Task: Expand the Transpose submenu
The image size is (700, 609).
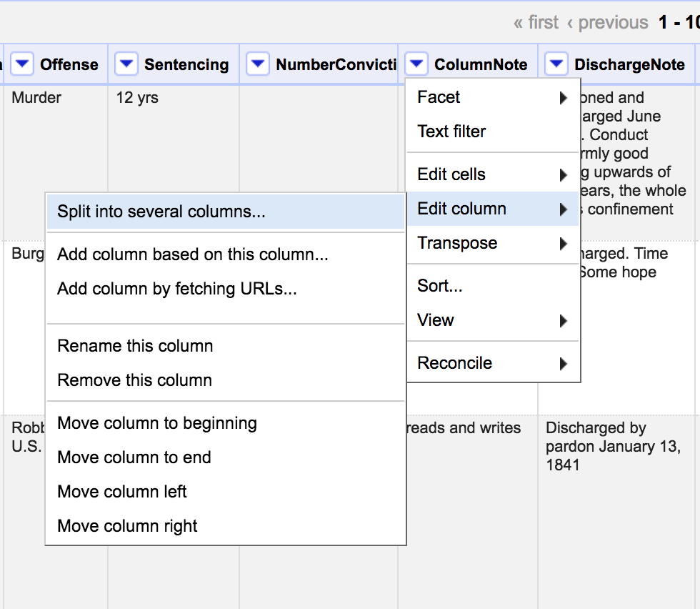Action: pos(493,243)
